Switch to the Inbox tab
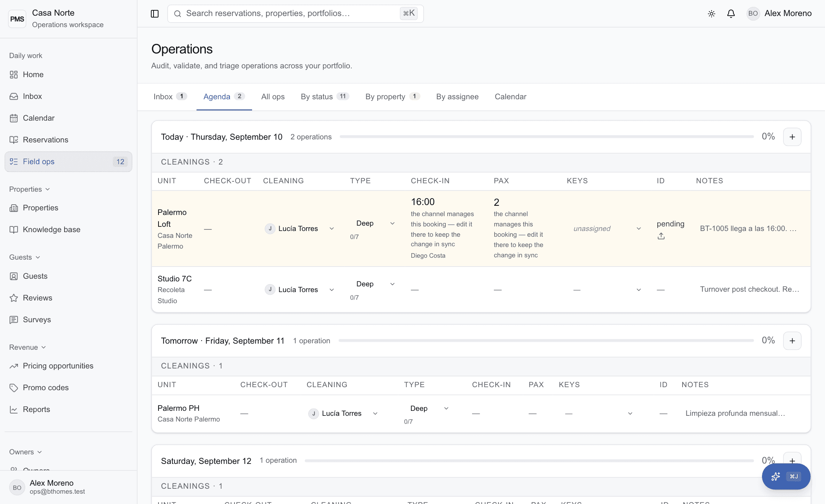 coord(170,97)
